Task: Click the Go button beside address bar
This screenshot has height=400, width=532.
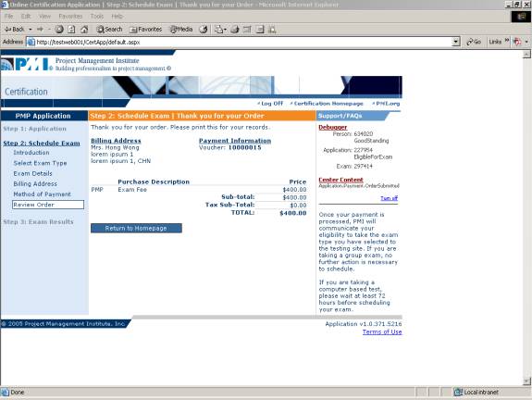Action: click(474, 42)
